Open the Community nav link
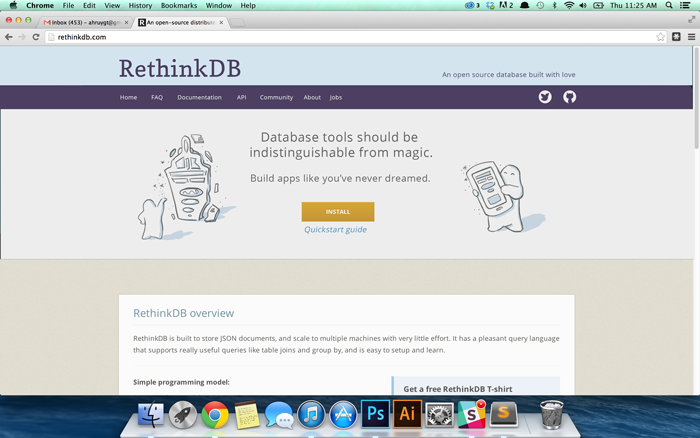 click(x=276, y=97)
